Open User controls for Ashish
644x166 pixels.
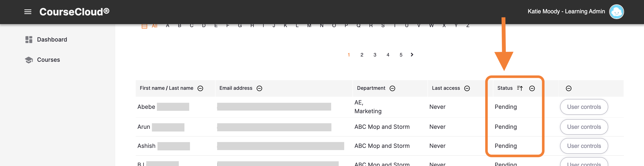click(584, 146)
